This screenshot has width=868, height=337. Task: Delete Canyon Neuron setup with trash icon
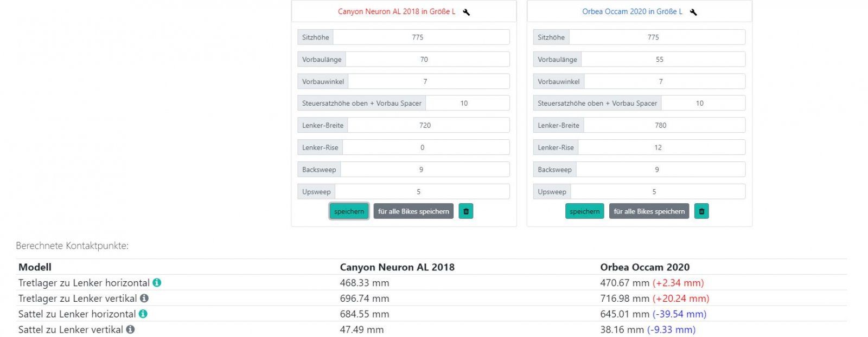[465, 211]
